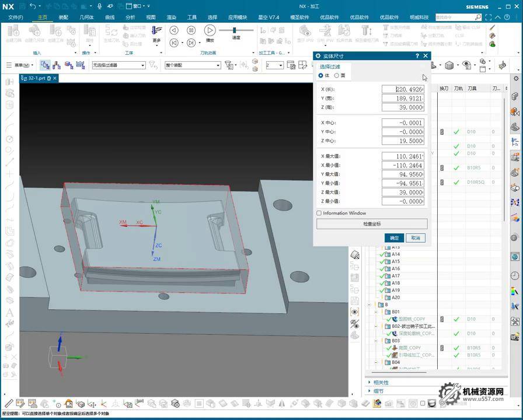Select the 面 (face) radio button
The width and height of the screenshot is (523, 420).
pyautogui.click(x=336, y=75)
